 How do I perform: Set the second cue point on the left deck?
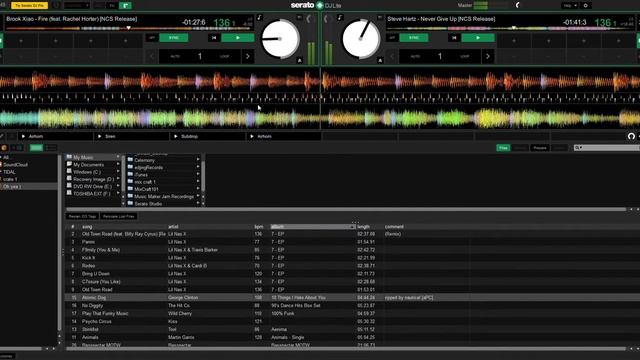tap(56, 41)
